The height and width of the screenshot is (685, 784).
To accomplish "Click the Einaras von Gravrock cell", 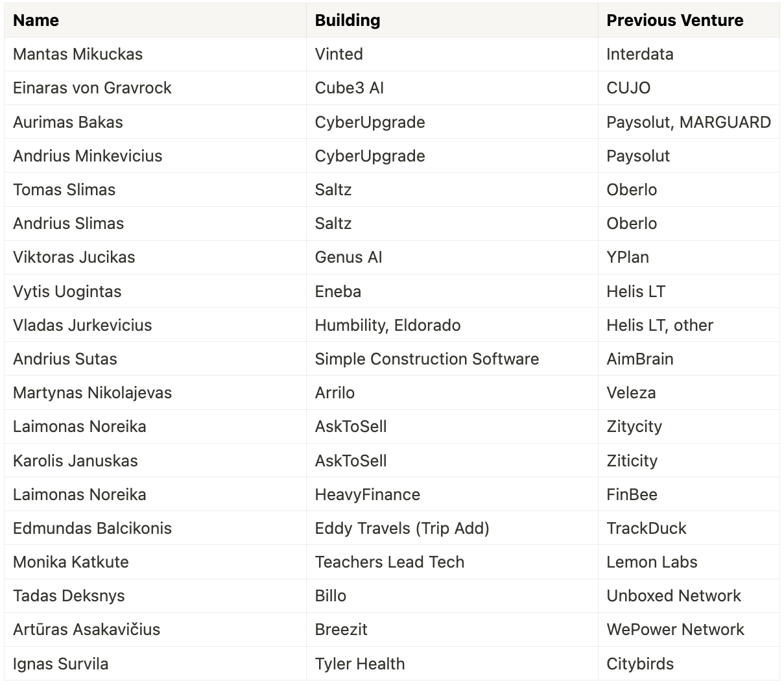I will pyautogui.click(x=155, y=88).
